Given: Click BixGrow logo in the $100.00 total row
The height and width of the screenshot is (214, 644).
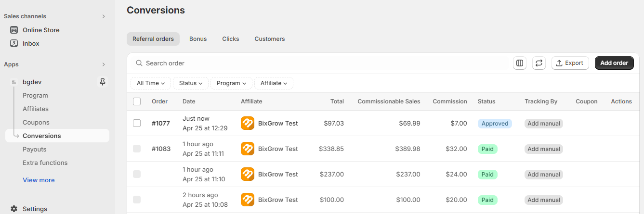Looking at the screenshot, I should tap(248, 200).
